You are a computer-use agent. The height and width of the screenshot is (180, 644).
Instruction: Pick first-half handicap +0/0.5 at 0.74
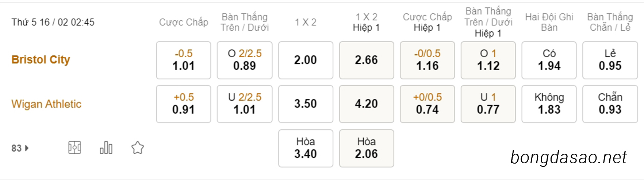click(x=428, y=104)
